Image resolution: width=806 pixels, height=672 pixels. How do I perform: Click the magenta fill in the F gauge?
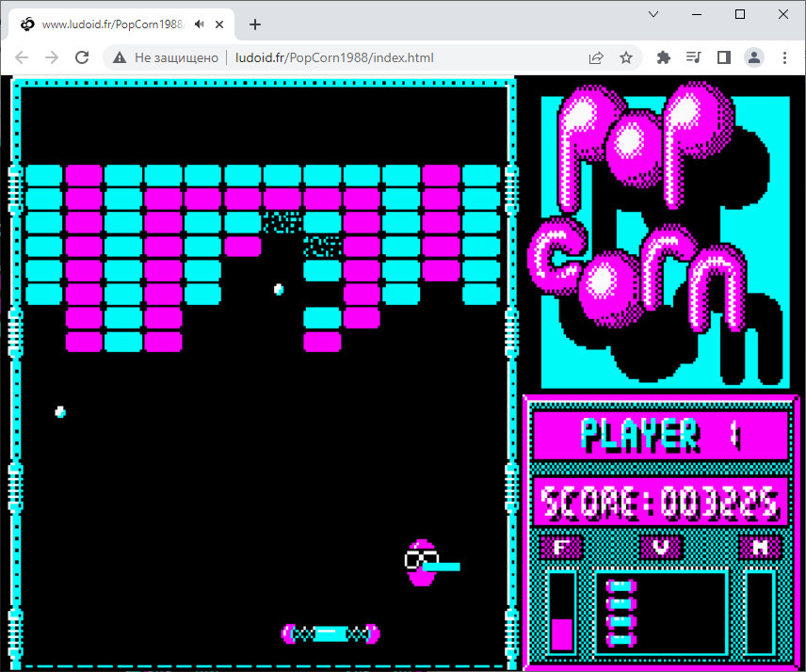click(x=562, y=634)
